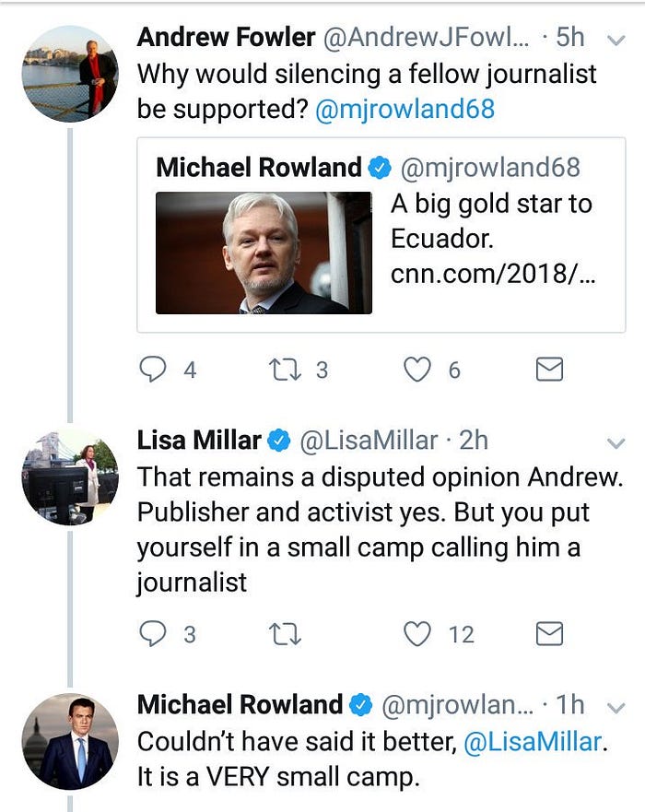Open Andrew Fowler's profile picture
The width and height of the screenshot is (645, 812).
(70, 74)
